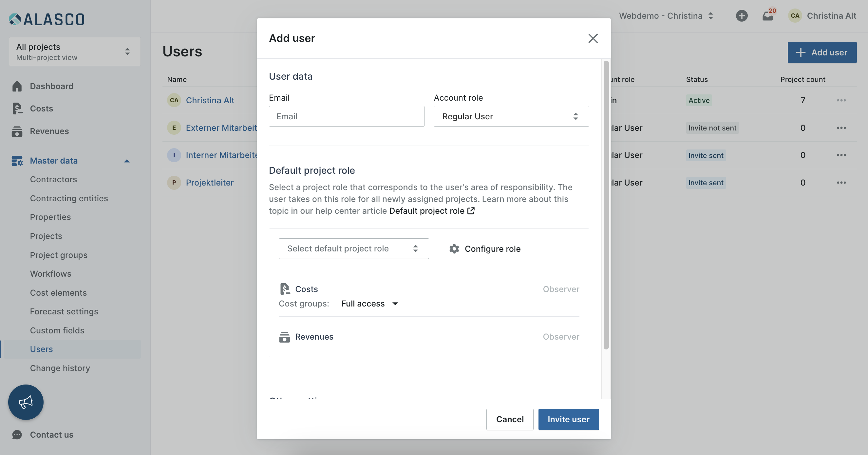The height and width of the screenshot is (455, 868).
Task: Go to Costs in sidebar
Action: (x=42, y=109)
